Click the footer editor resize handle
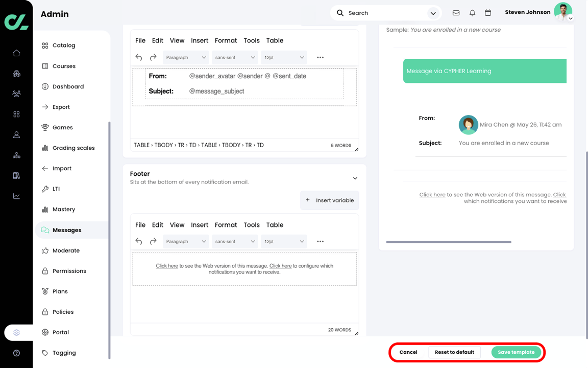The height and width of the screenshot is (368, 588). (356, 333)
